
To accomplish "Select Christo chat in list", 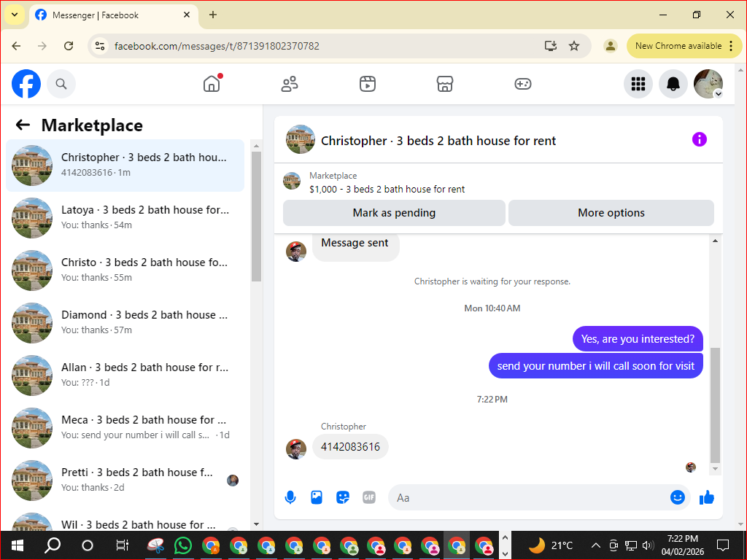I will coord(125,270).
